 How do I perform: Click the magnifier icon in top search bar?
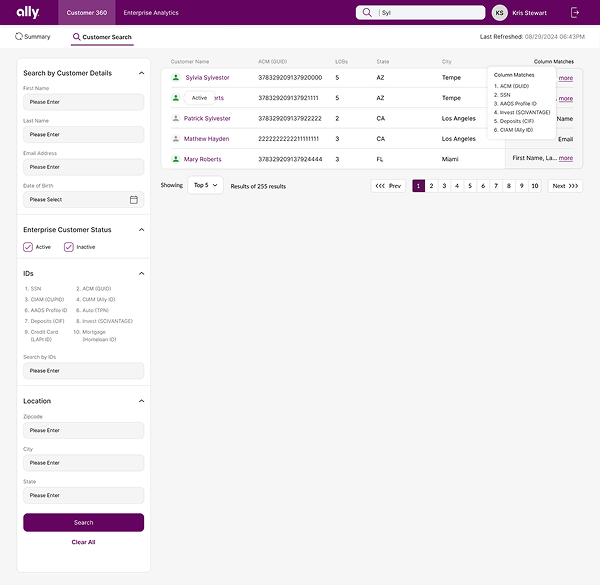click(x=367, y=13)
